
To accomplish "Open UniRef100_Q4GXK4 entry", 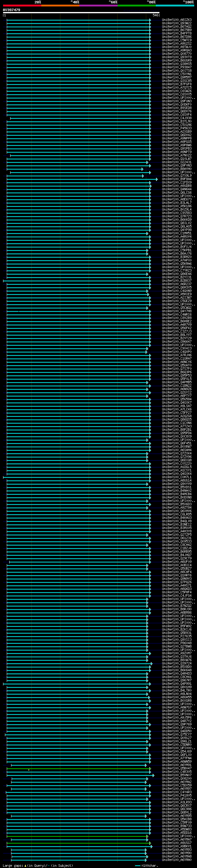I will pos(176,474).
